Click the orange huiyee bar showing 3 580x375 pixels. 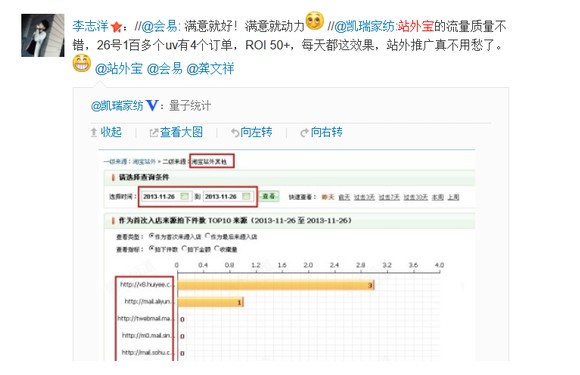(x=276, y=285)
